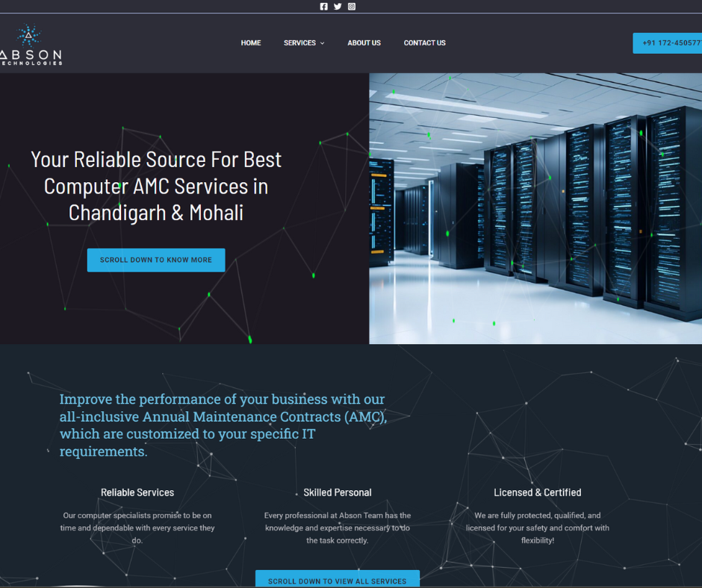The image size is (702, 588).
Task: Click the Computer AMC Services hero headline
Action: pyautogui.click(x=156, y=186)
